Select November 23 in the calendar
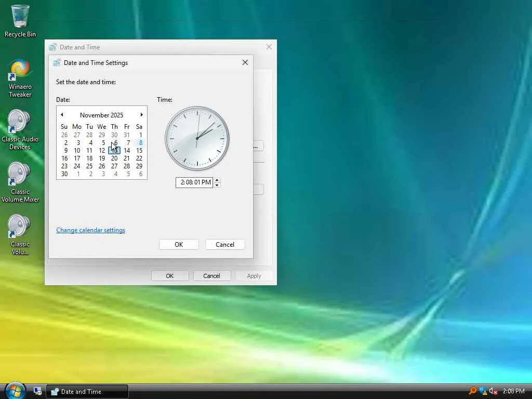 64,166
